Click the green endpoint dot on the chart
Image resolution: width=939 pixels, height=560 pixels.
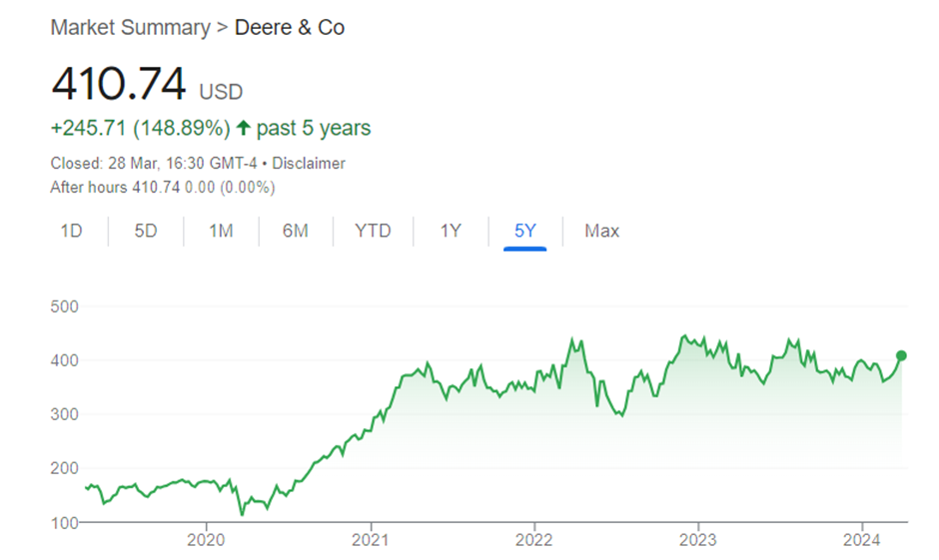coord(901,355)
